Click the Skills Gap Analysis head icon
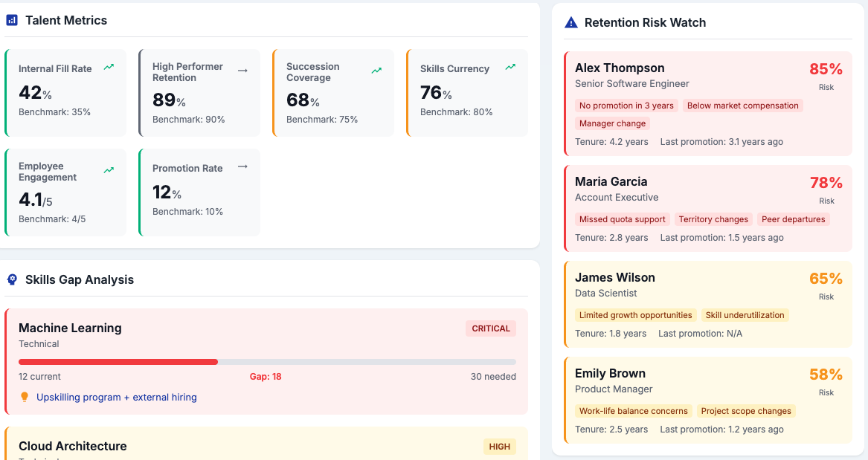The height and width of the screenshot is (460, 868). click(12, 279)
